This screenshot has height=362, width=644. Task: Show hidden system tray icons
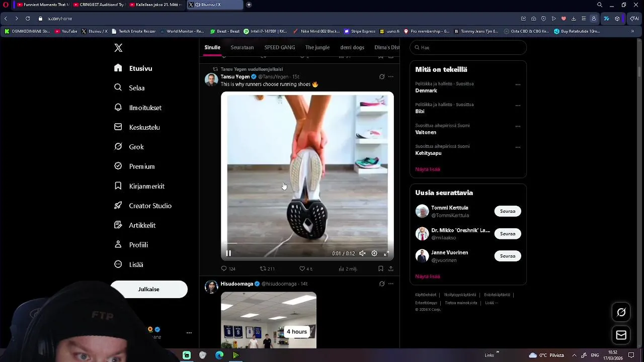[574, 355]
